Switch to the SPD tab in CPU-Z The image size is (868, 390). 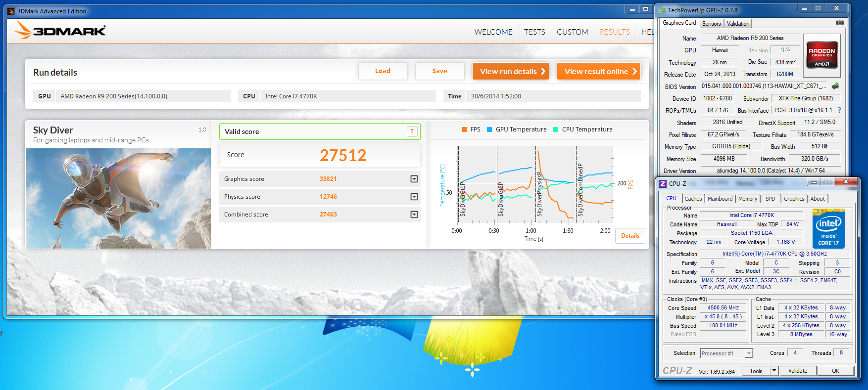coord(770,199)
